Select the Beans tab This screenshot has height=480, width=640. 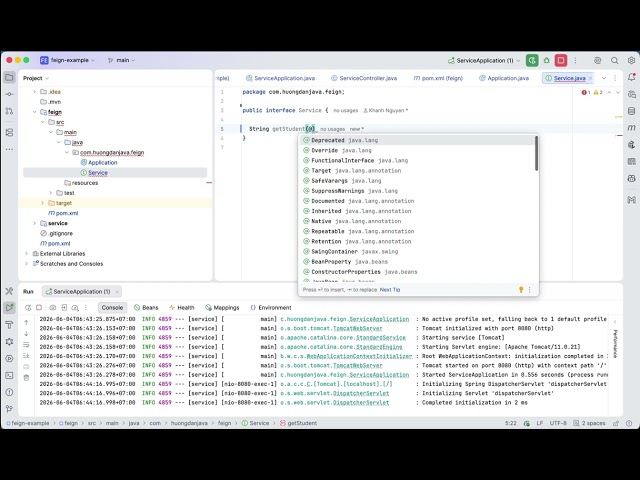146,308
